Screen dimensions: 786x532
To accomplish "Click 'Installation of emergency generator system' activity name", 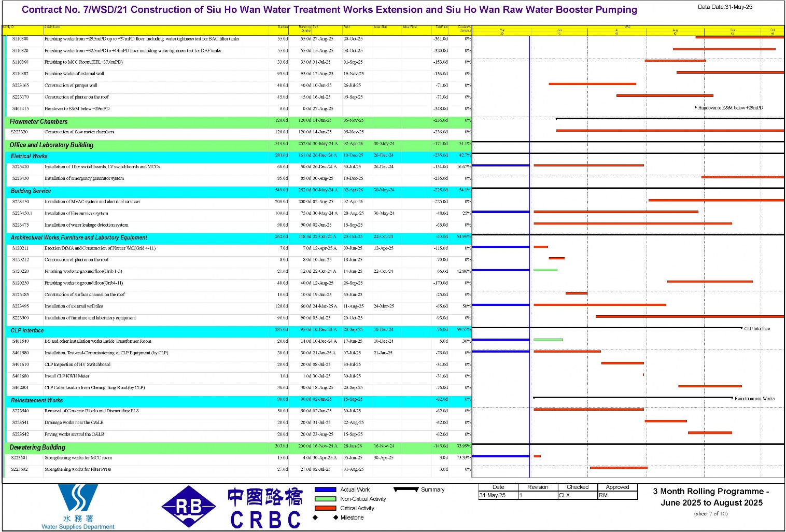I will click(x=84, y=178).
